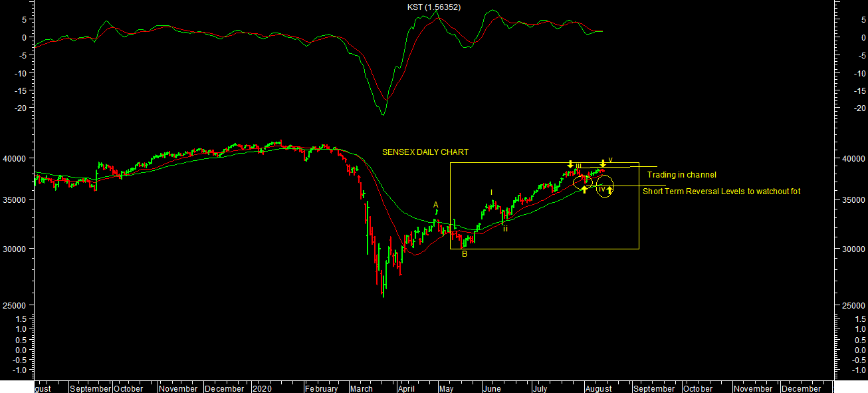The height and width of the screenshot is (393, 868).
Task: Click the SENSEX DAILY CHART title text
Action: pos(425,152)
